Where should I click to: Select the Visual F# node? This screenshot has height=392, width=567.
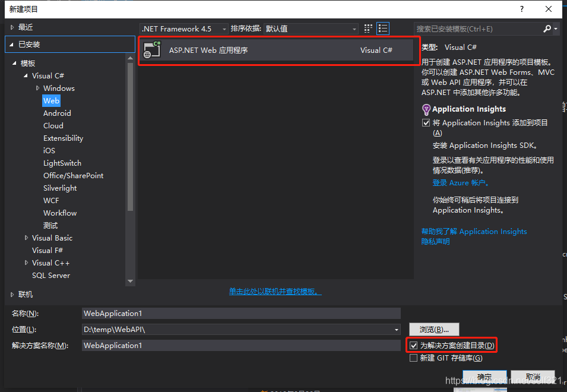click(x=47, y=250)
